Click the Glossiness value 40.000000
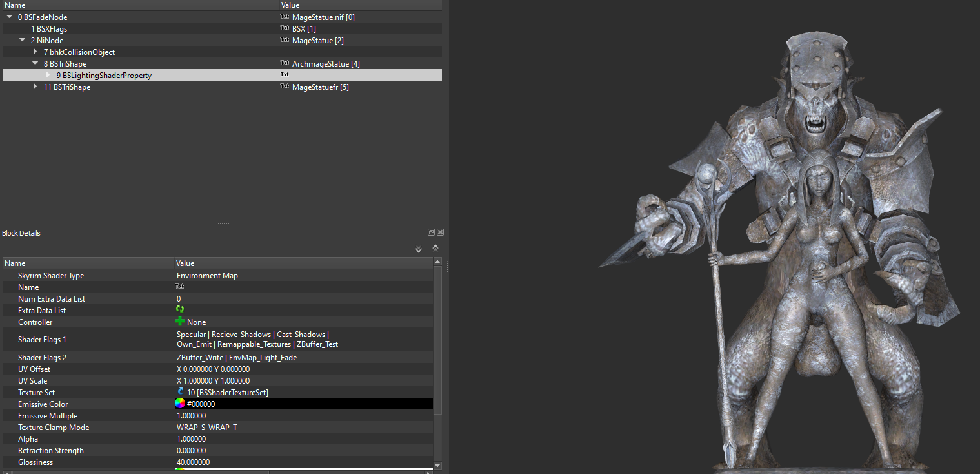 pyautogui.click(x=193, y=462)
